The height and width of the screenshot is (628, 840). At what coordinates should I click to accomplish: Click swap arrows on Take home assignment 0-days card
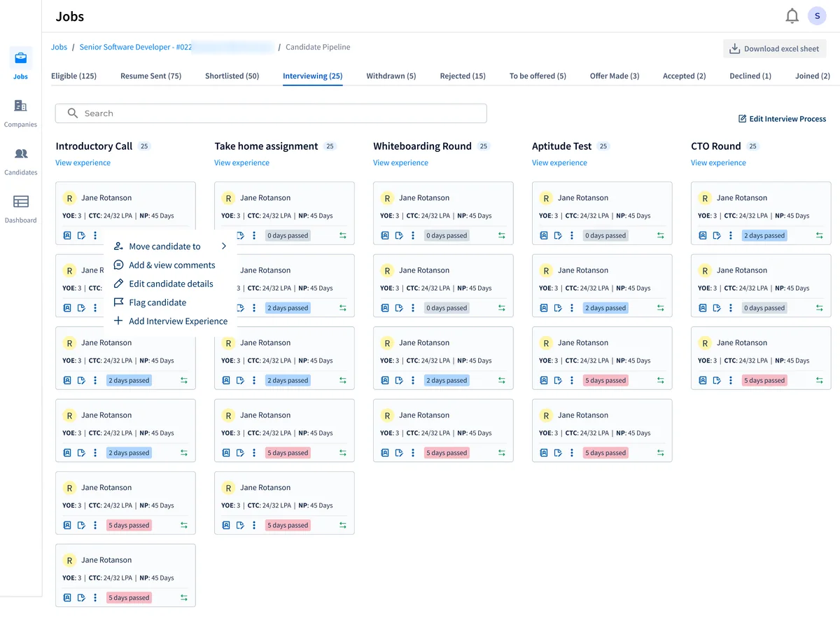click(343, 236)
